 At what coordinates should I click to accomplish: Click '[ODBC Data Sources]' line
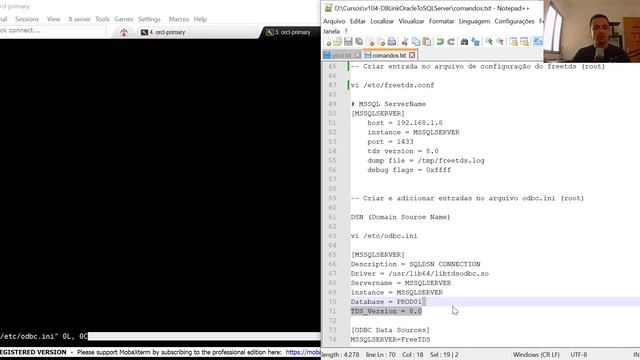[x=390, y=330]
